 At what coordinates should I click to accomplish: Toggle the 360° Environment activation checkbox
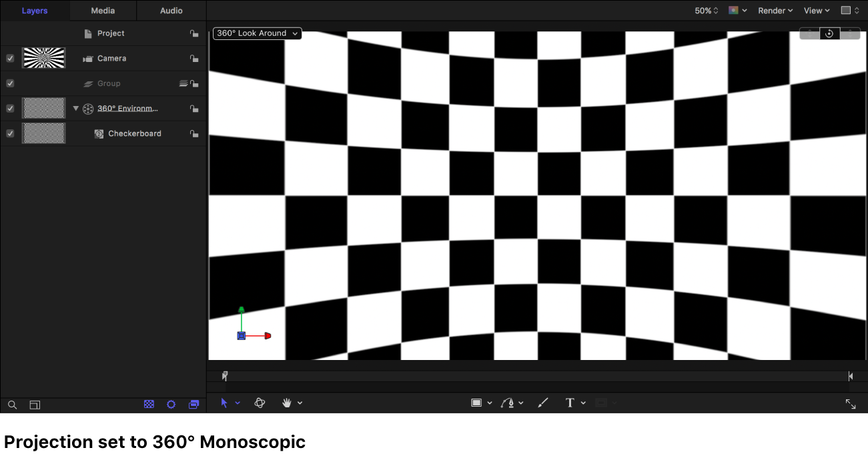[x=9, y=108]
